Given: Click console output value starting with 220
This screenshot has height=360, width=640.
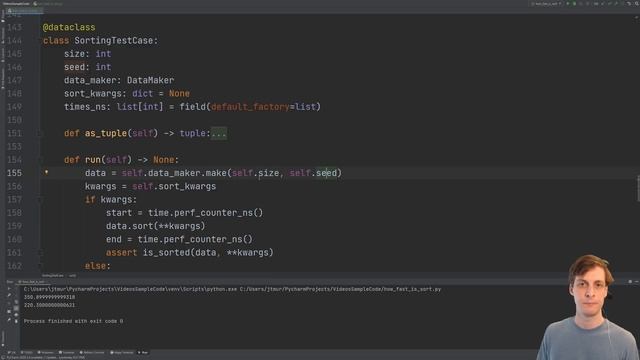Looking at the screenshot, I should (x=49, y=305).
